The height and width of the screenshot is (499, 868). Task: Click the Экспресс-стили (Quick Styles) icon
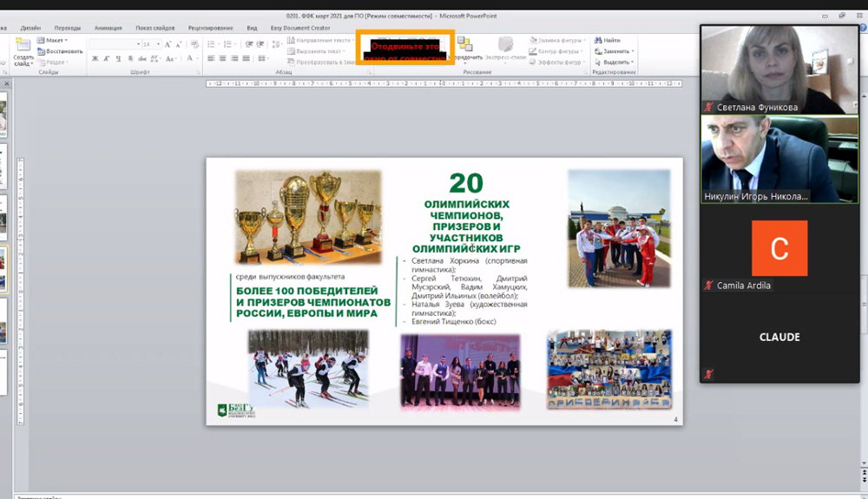click(505, 47)
